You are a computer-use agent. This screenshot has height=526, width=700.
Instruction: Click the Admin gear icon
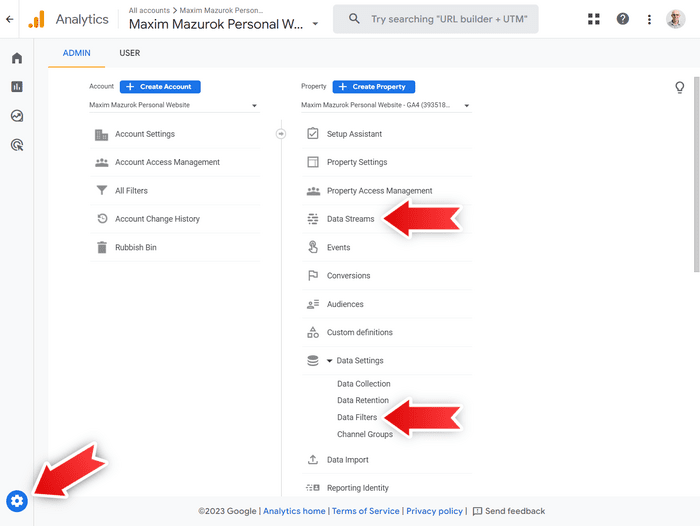17,501
